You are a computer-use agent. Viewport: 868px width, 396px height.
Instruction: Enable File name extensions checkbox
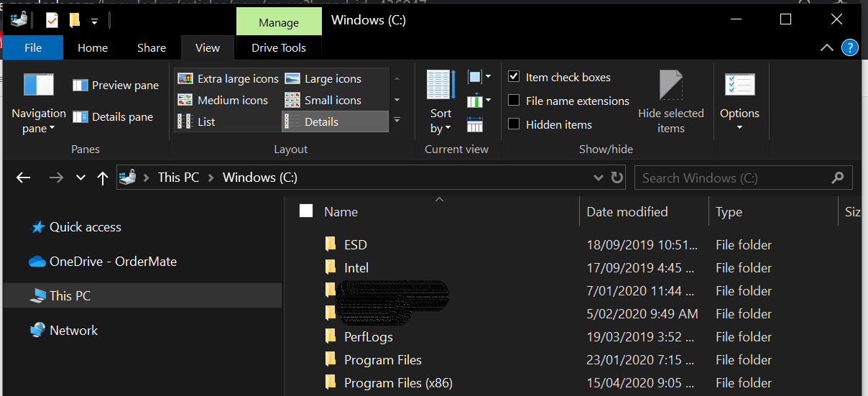[514, 101]
